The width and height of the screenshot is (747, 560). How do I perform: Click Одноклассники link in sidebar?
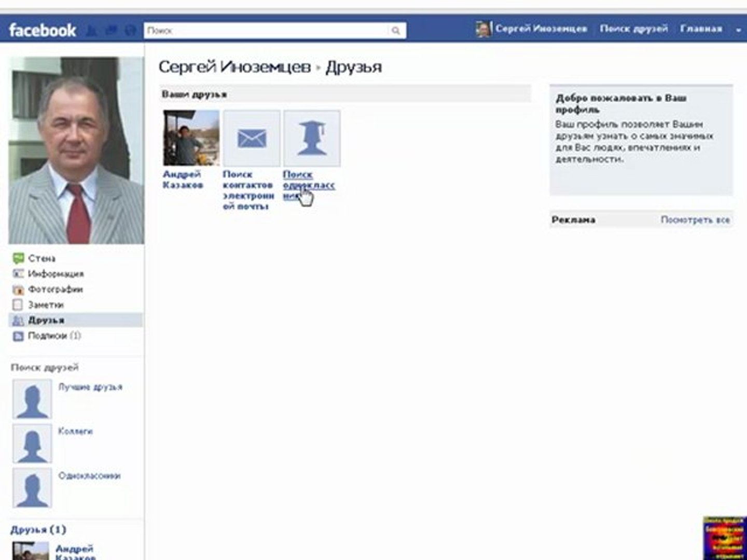click(89, 476)
